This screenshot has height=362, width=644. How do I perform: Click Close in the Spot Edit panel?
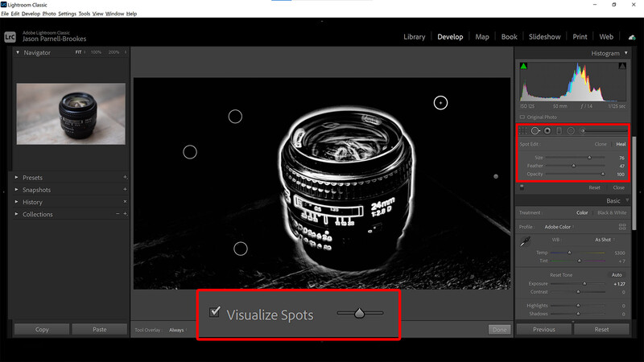[618, 187]
